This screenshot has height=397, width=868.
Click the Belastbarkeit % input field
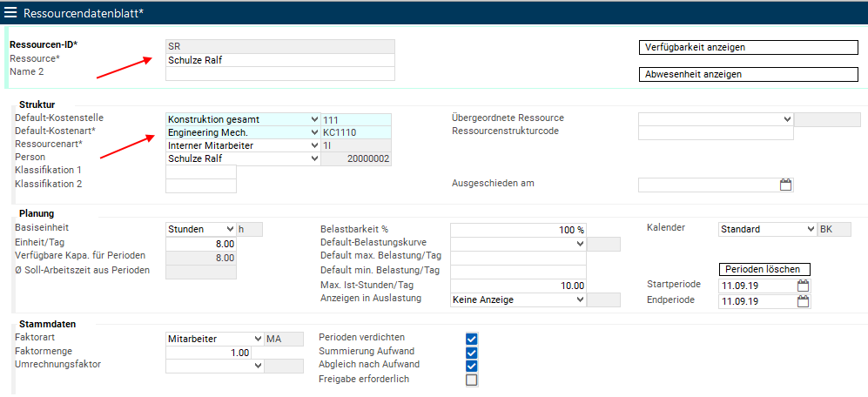pos(518,230)
